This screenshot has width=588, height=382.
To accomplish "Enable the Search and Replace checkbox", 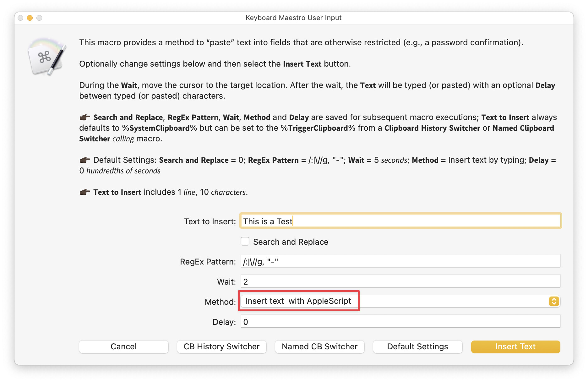I will pos(245,241).
